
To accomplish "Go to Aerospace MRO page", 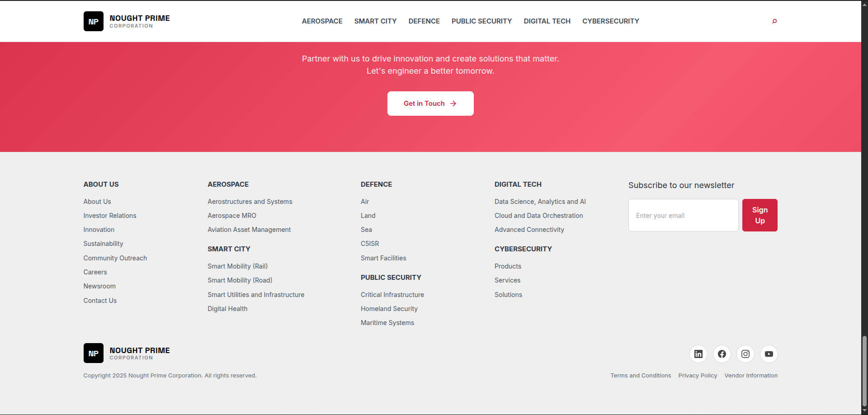I will (x=232, y=216).
